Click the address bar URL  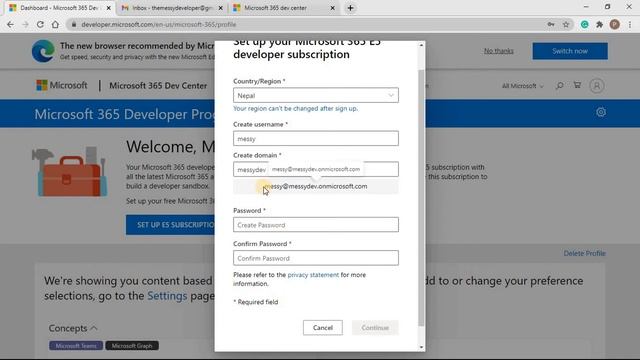point(158,24)
